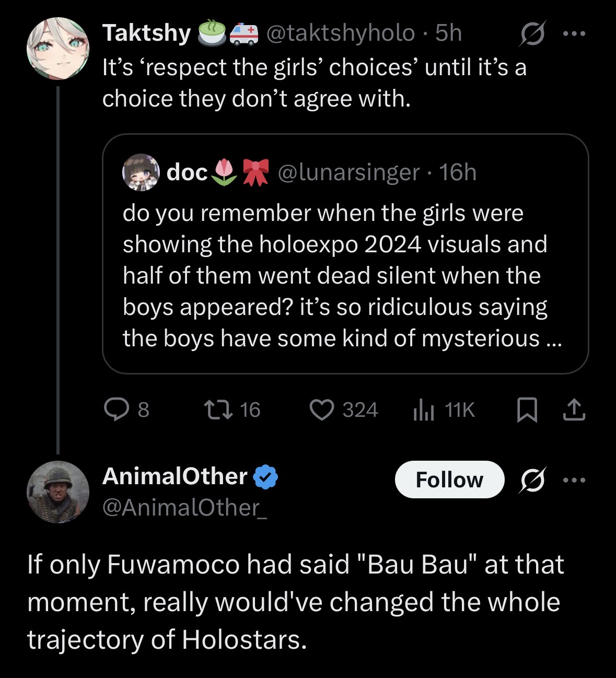Open more options for Taktshy's tweet

point(574,33)
